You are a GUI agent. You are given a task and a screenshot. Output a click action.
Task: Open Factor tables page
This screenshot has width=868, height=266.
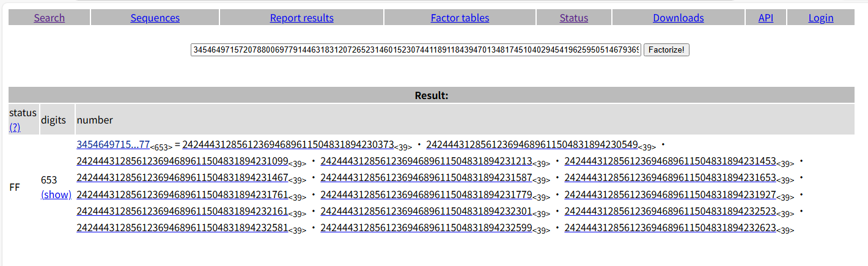(x=460, y=18)
